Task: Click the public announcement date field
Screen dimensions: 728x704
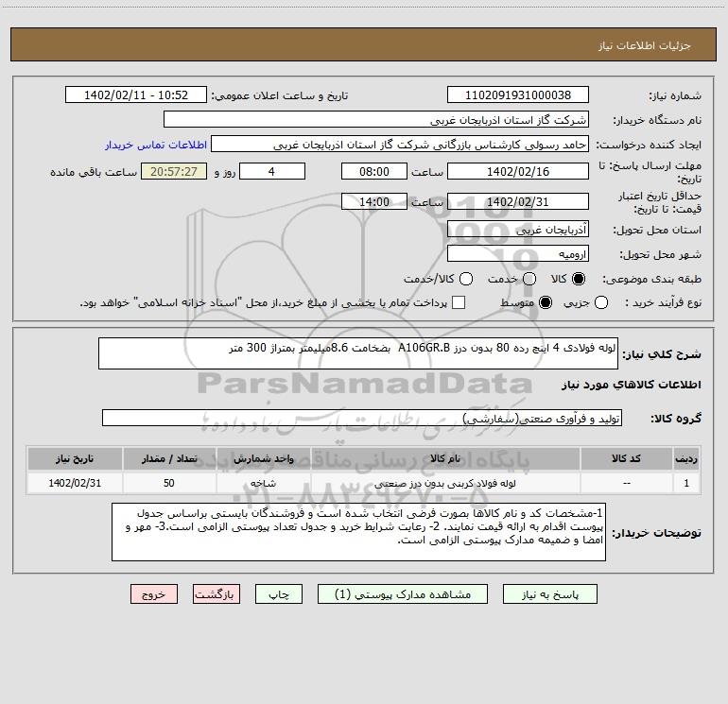Action: coord(136,95)
